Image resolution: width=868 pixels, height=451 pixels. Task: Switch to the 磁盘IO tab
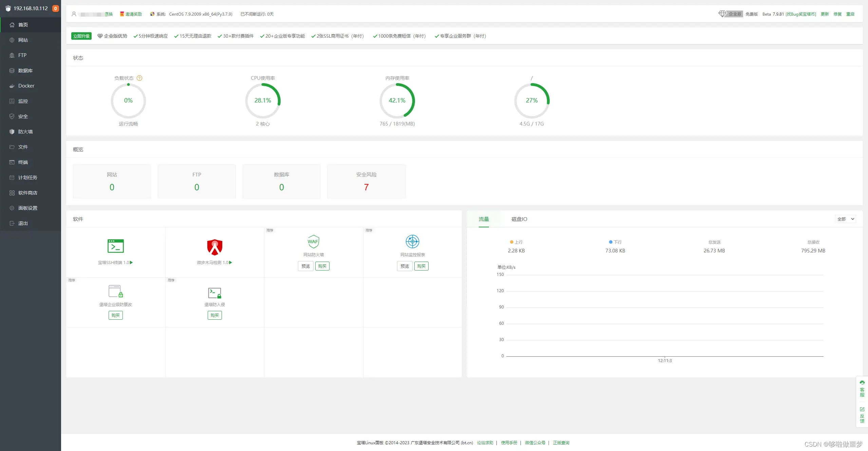point(519,219)
